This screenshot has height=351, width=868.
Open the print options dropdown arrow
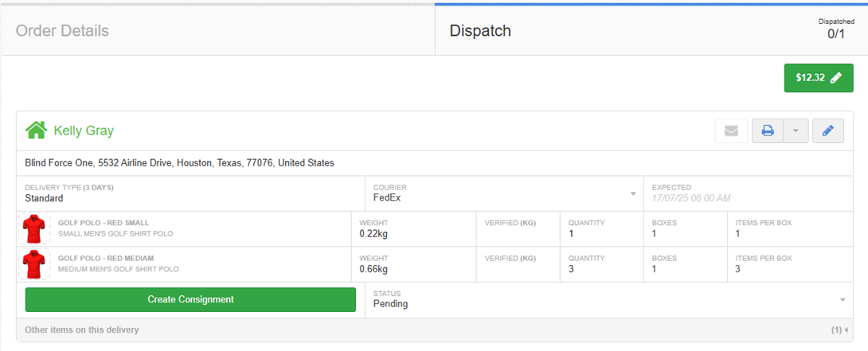796,131
